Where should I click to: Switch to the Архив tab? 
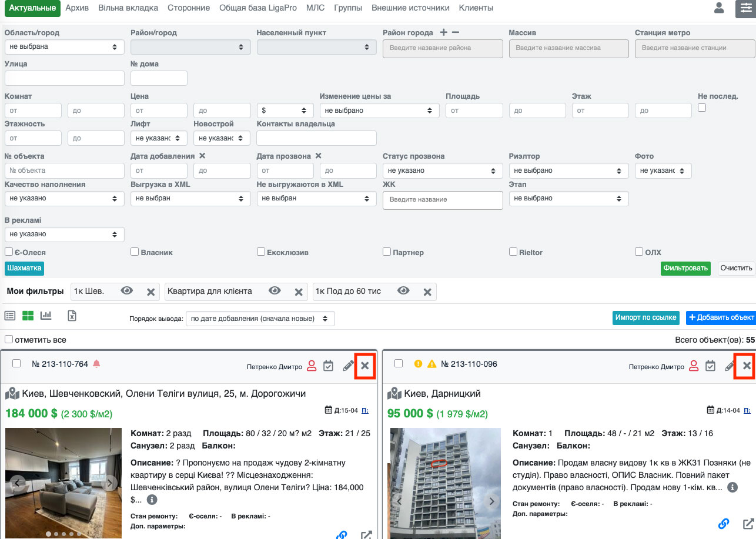[77, 8]
